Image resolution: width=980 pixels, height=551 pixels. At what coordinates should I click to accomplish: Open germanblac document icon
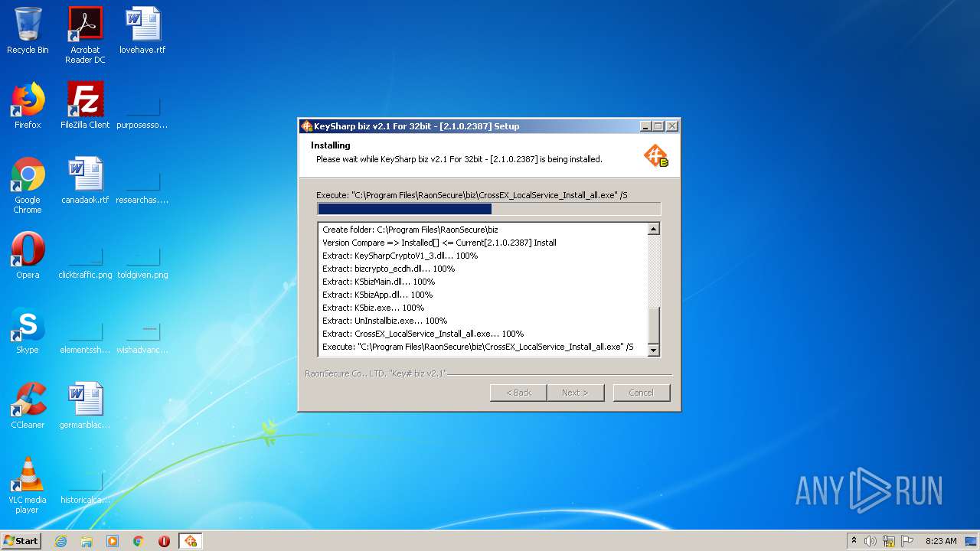tap(85, 406)
